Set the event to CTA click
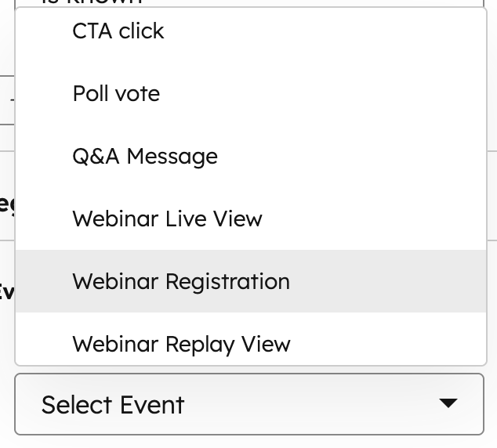The image size is (497, 448). pos(118,31)
